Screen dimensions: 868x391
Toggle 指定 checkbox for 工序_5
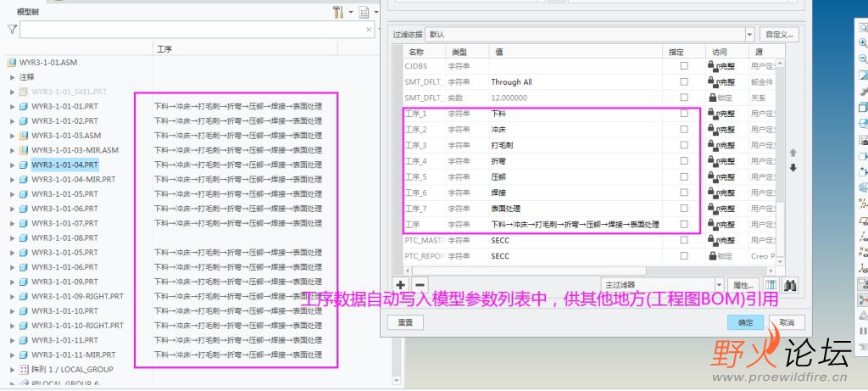tap(684, 176)
